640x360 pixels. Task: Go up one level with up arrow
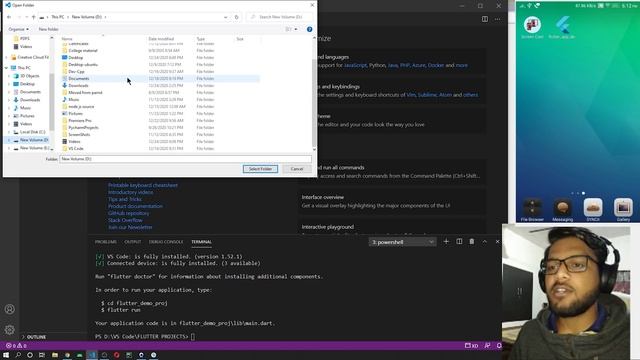pos(33,17)
